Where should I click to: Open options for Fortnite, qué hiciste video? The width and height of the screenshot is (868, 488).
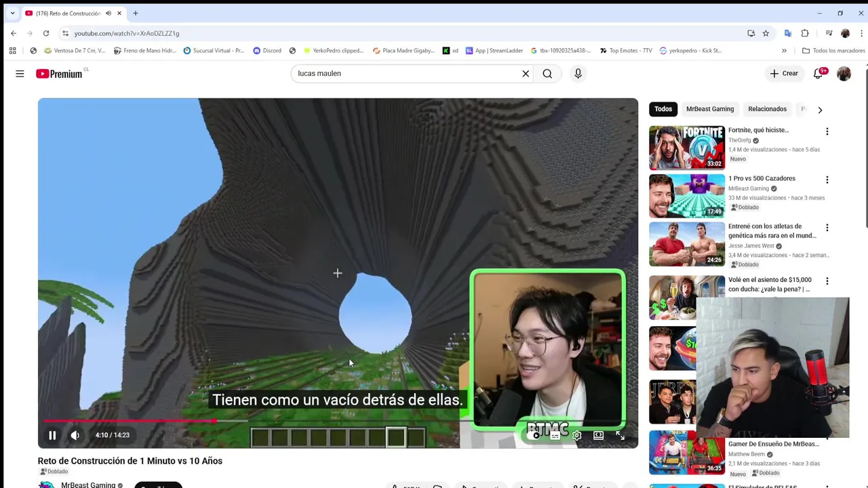click(x=827, y=131)
